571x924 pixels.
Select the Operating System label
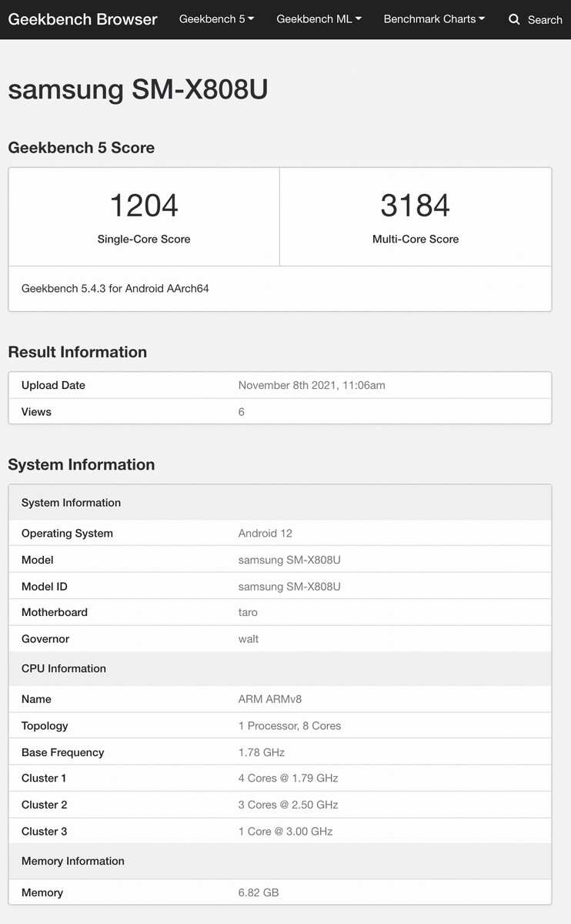67,534
